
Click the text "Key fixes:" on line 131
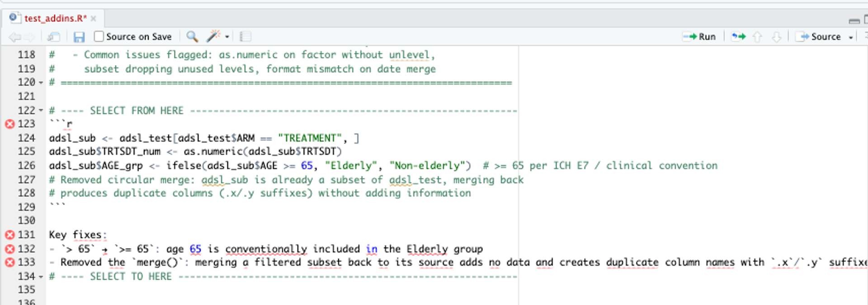coord(78,235)
